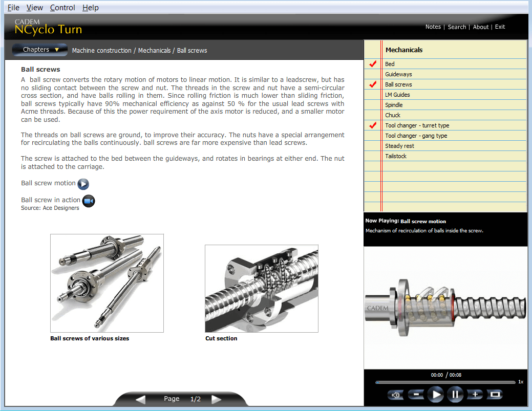Increase playback speed with plus button
The width and height of the screenshot is (532, 411).
pyautogui.click(x=475, y=395)
